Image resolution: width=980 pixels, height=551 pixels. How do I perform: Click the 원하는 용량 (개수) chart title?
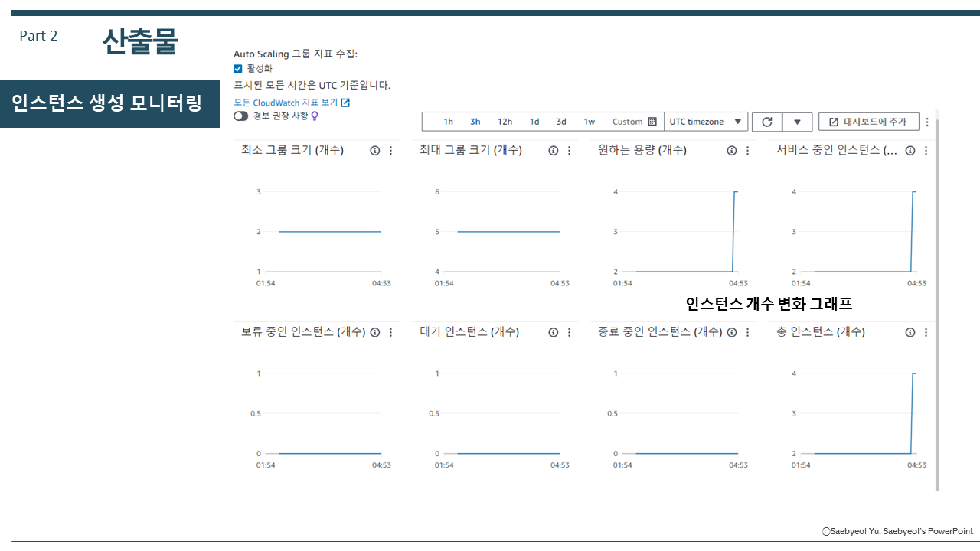pyautogui.click(x=642, y=151)
